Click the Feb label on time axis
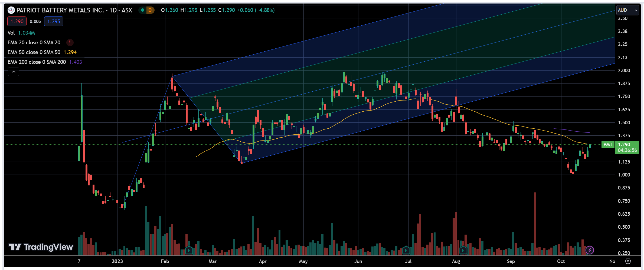Image resolution: width=644 pixels, height=270 pixels. [165, 261]
